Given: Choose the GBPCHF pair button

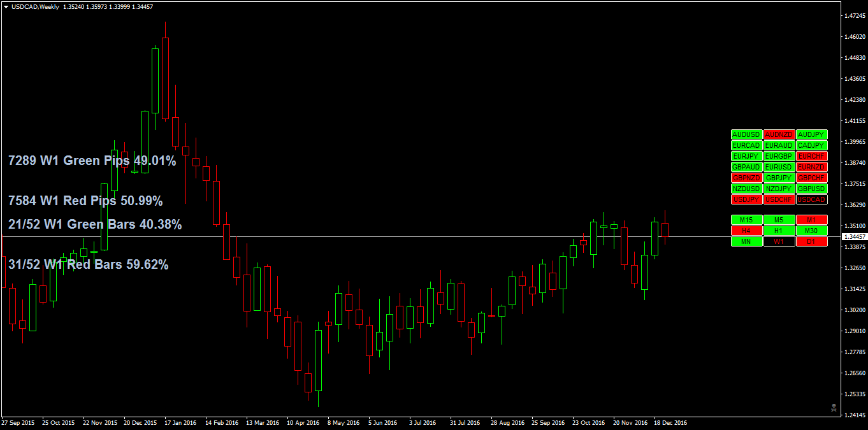Looking at the screenshot, I should (811, 178).
